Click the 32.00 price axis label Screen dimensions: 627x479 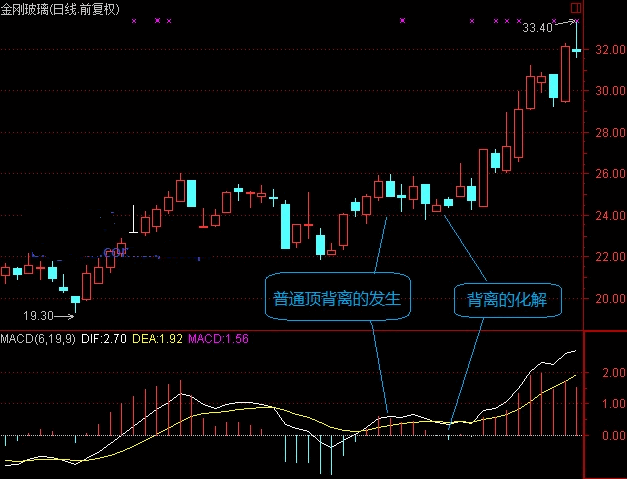[610, 50]
